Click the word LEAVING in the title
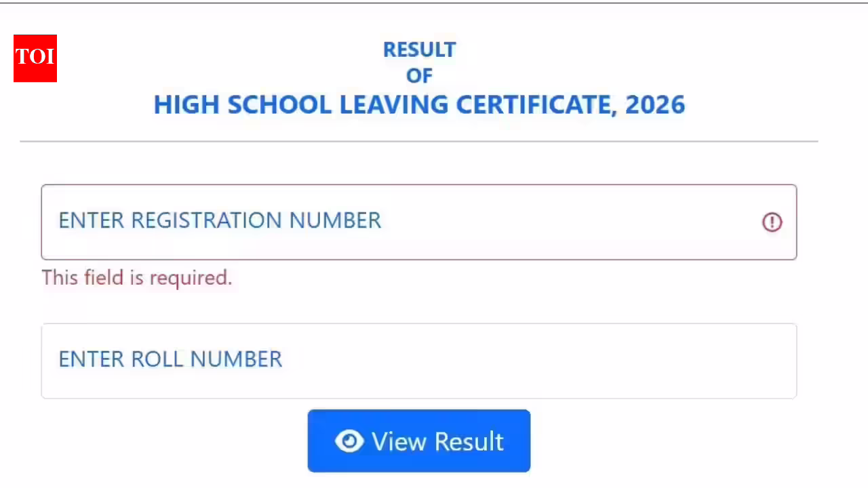 click(394, 105)
